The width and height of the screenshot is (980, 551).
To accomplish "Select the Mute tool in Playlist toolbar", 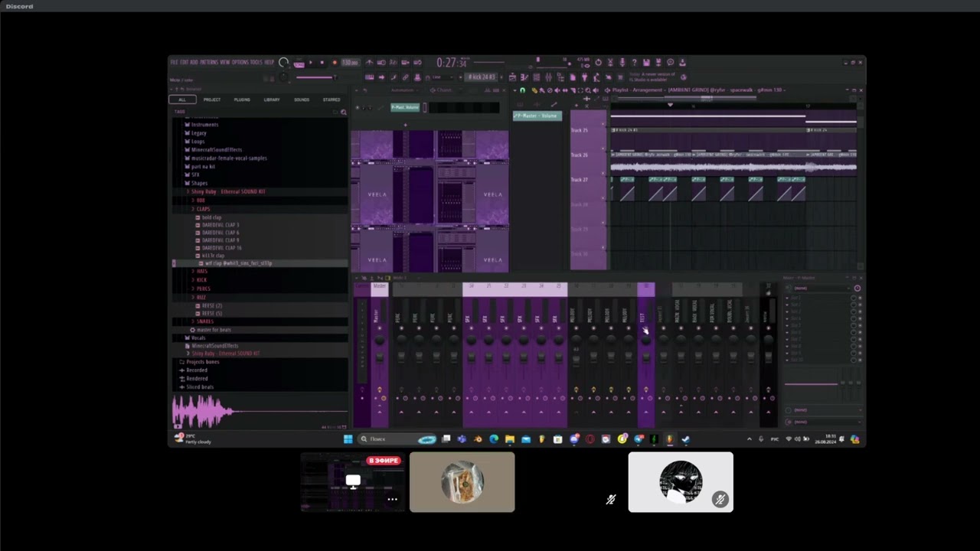I will 557,90.
